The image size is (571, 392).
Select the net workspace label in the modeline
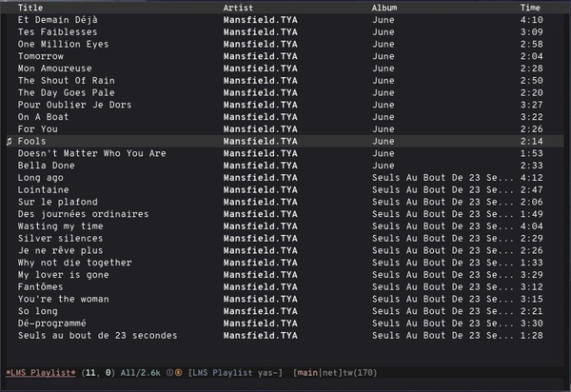coord(330,373)
